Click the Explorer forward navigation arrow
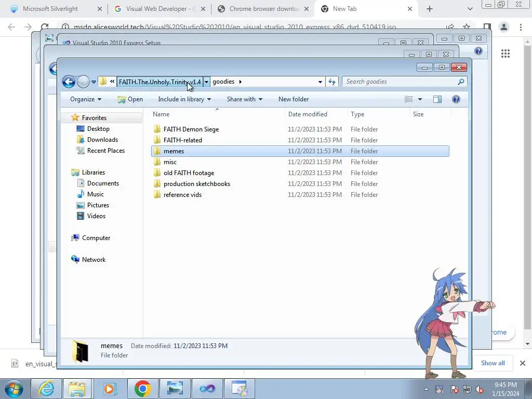This screenshot has height=399, width=532. pyautogui.click(x=83, y=82)
